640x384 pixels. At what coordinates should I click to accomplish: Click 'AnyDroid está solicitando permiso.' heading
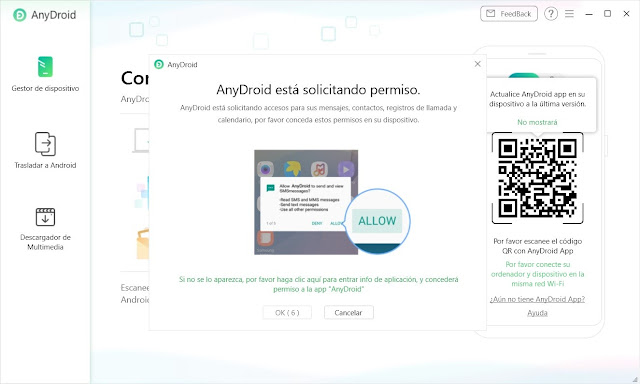tap(318, 89)
